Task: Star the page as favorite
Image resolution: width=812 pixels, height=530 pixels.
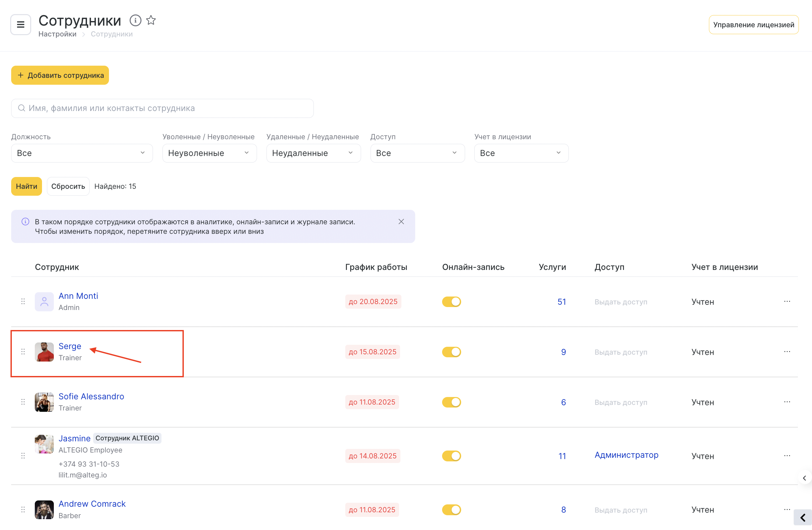Action: pyautogui.click(x=151, y=20)
